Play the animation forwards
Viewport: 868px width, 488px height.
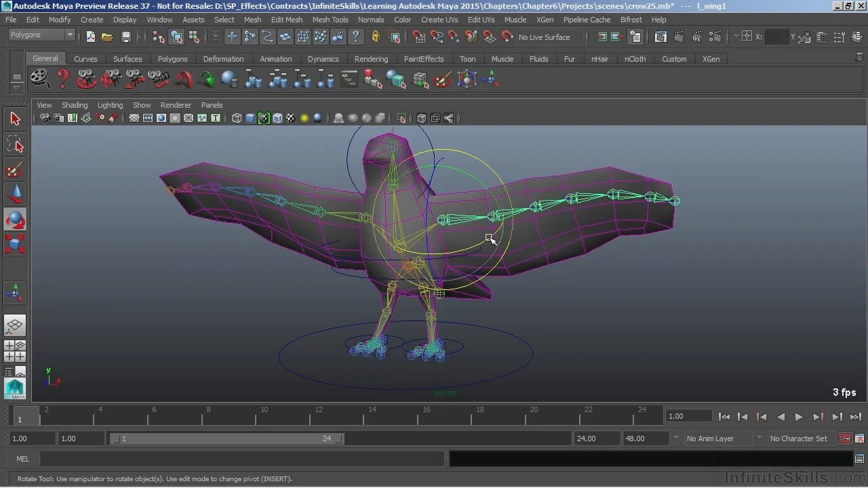[x=799, y=417]
